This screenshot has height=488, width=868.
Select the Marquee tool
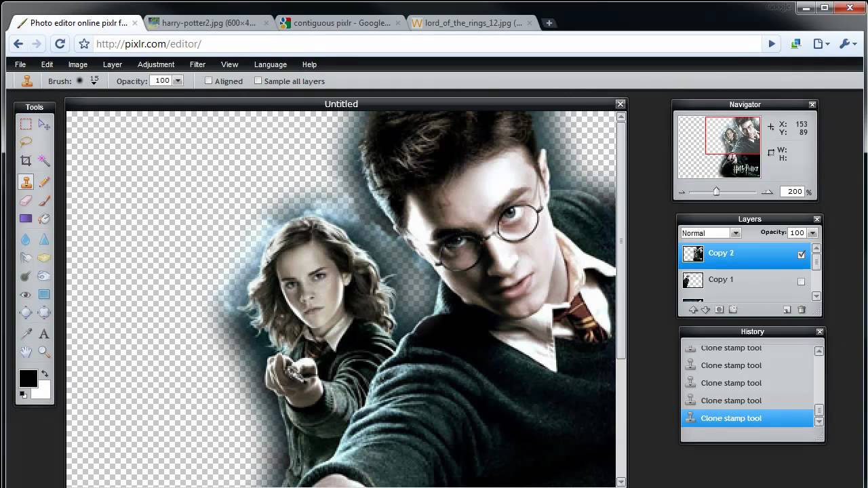click(x=26, y=124)
